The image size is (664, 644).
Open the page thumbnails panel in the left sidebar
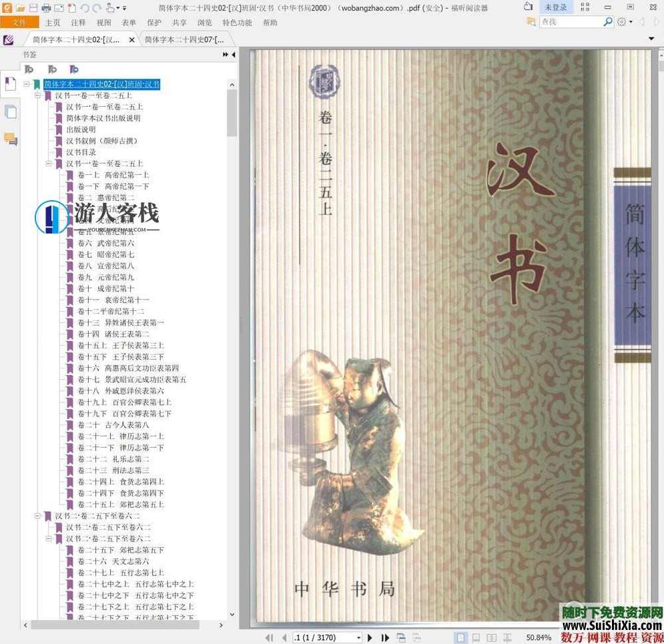11,111
